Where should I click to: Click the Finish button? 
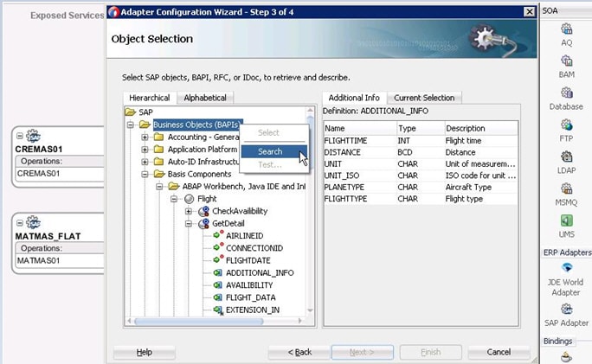(431, 352)
